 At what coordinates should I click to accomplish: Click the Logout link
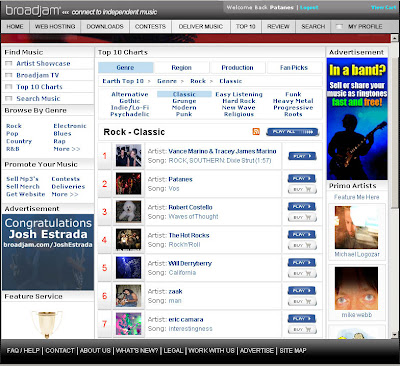tap(309, 7)
